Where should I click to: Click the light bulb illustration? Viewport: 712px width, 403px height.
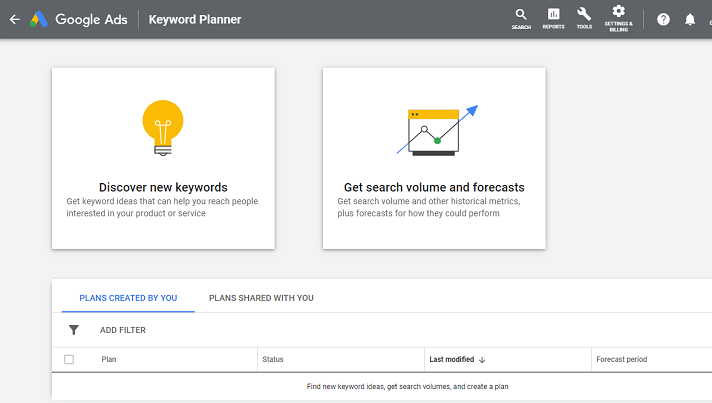(x=163, y=128)
